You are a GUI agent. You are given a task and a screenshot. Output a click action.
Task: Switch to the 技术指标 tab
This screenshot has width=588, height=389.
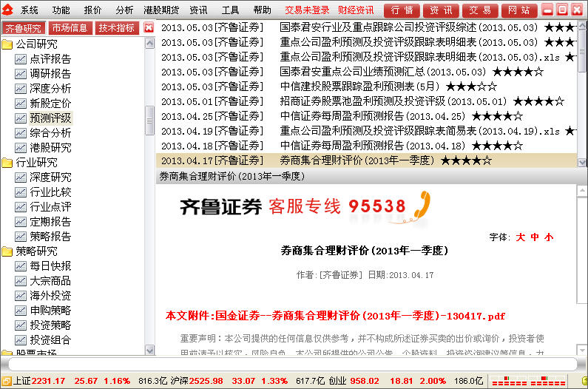pos(117,28)
